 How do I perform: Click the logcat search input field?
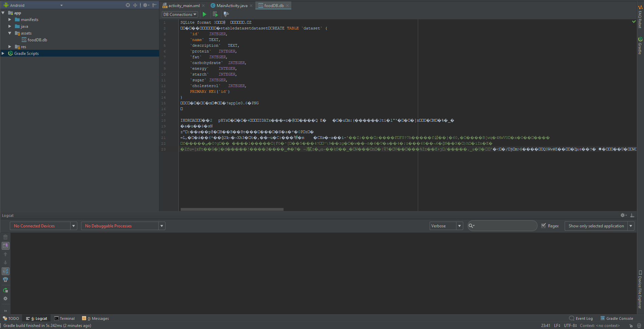click(x=505, y=226)
